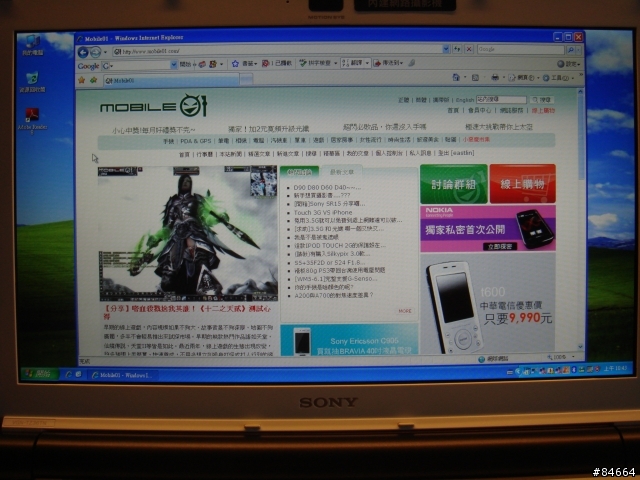Focus the IE Google search box
The image size is (640, 480).
click(520, 49)
